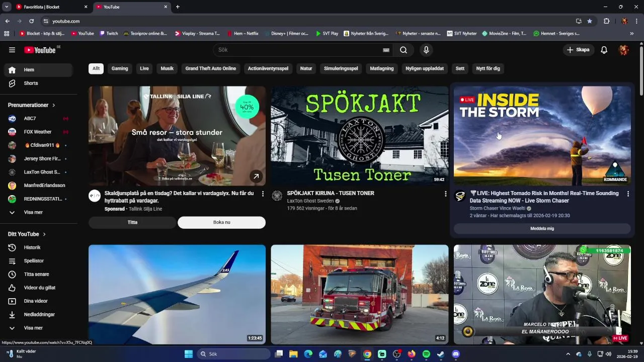Open Spotify from Windows taskbar

point(426,354)
